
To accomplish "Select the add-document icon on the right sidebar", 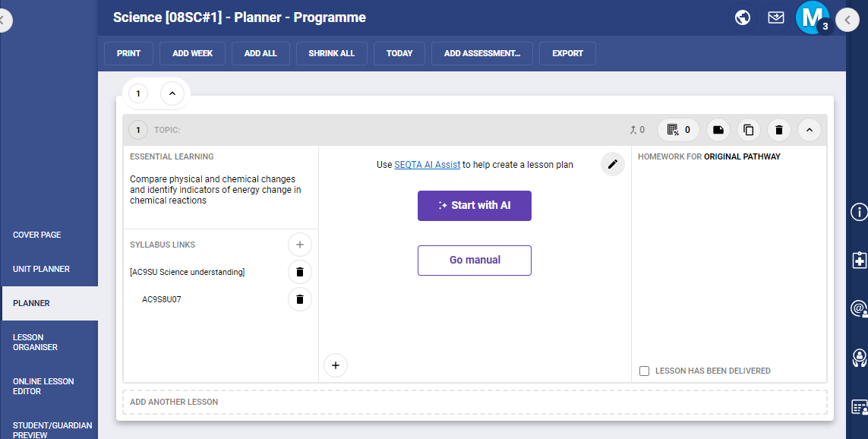I will [859, 261].
